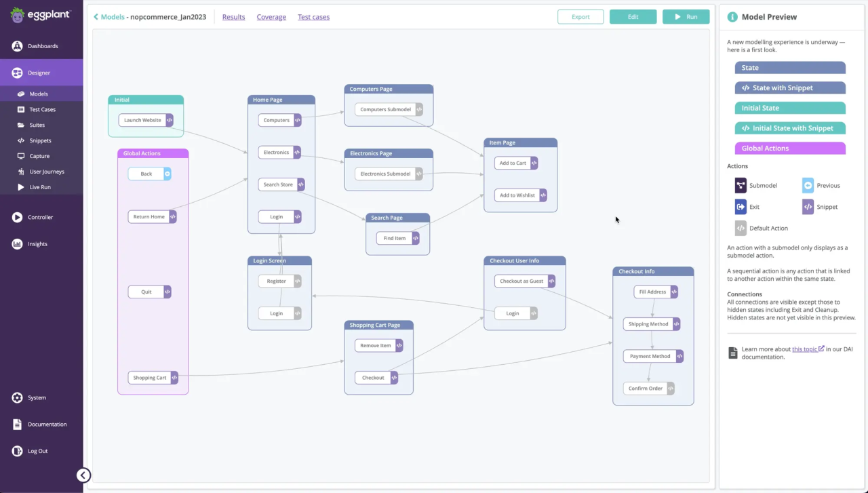Click the snippet icon on Return Home

point(172,217)
